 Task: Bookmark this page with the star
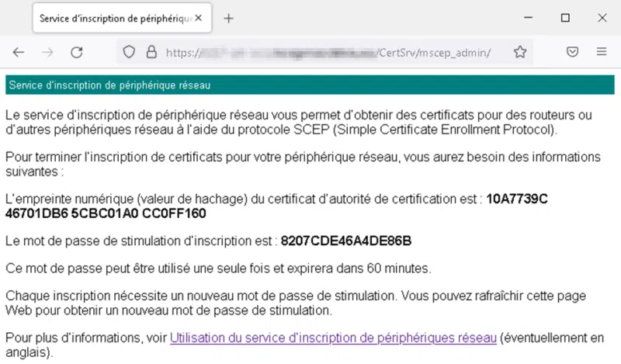pyautogui.click(x=520, y=52)
